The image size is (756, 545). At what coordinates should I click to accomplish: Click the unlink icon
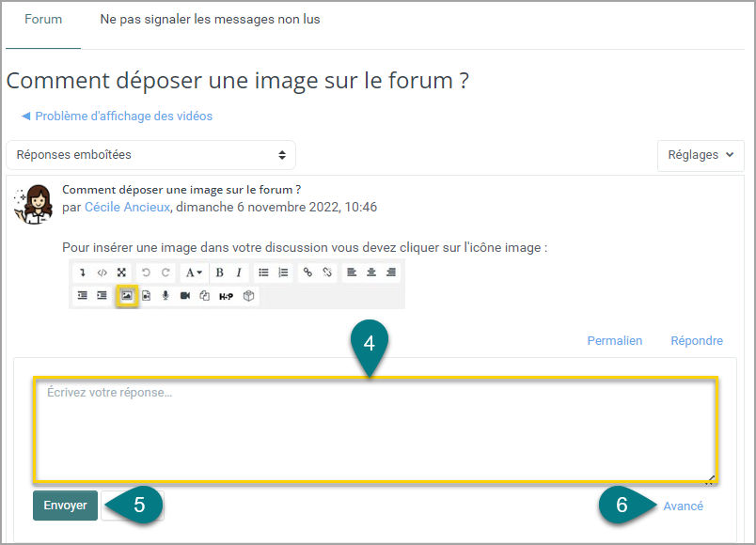[x=327, y=272]
